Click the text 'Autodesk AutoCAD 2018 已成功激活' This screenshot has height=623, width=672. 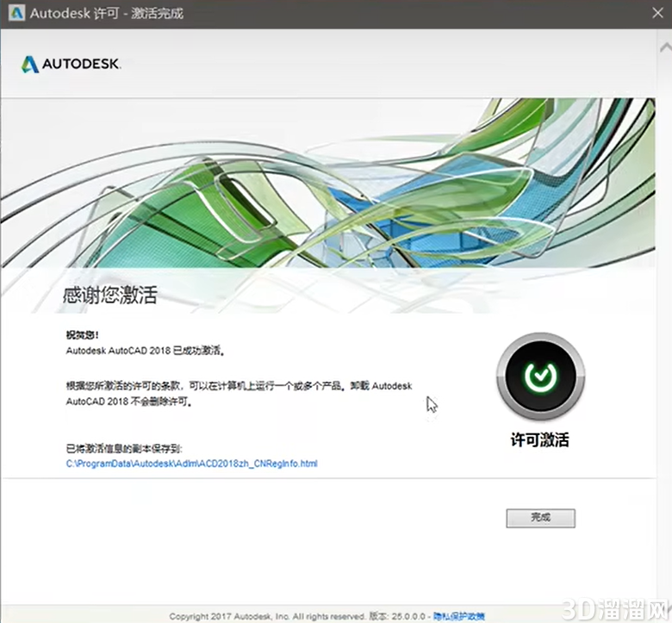coord(146,351)
